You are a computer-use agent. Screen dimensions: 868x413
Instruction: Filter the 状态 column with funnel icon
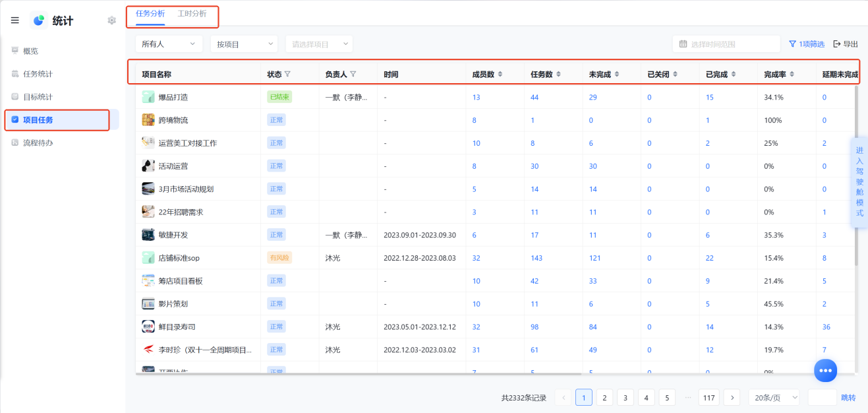point(287,75)
